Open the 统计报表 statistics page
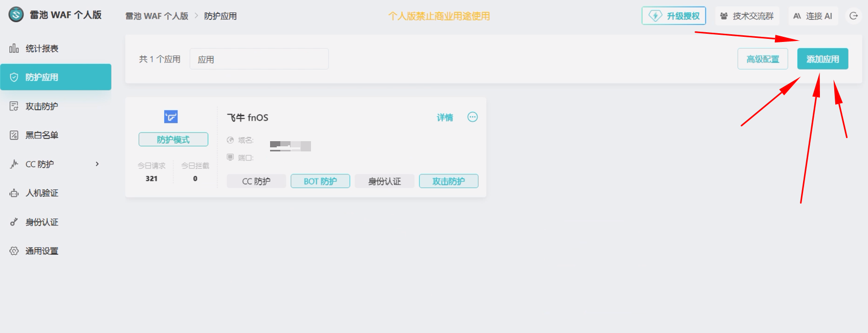The height and width of the screenshot is (333, 868). (56, 49)
